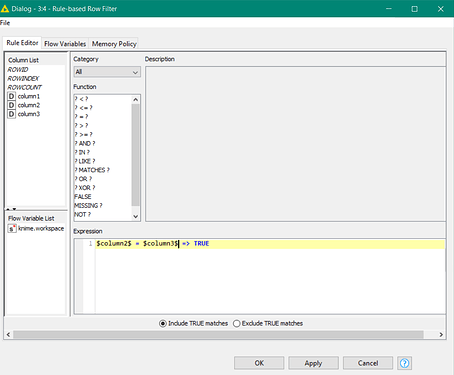454x375 pixels.
Task: Click the TRUE keyword in the expression
Action: (201, 244)
